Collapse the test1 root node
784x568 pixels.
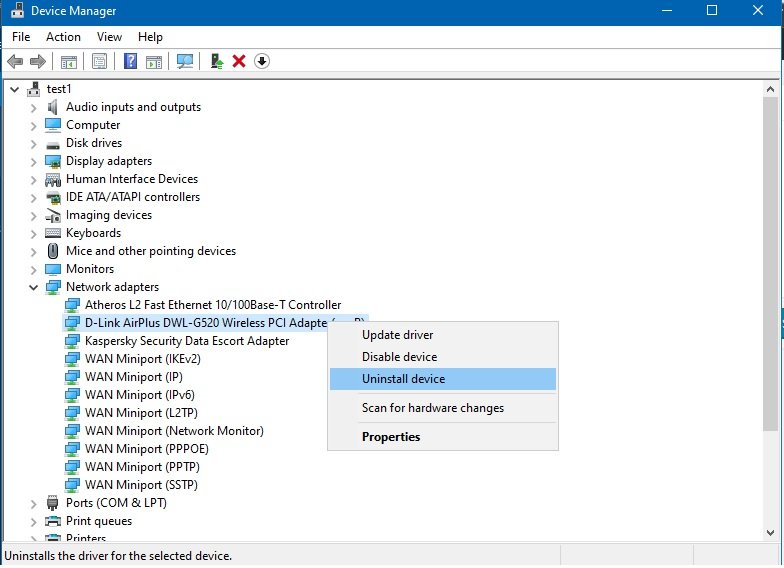[14, 90]
